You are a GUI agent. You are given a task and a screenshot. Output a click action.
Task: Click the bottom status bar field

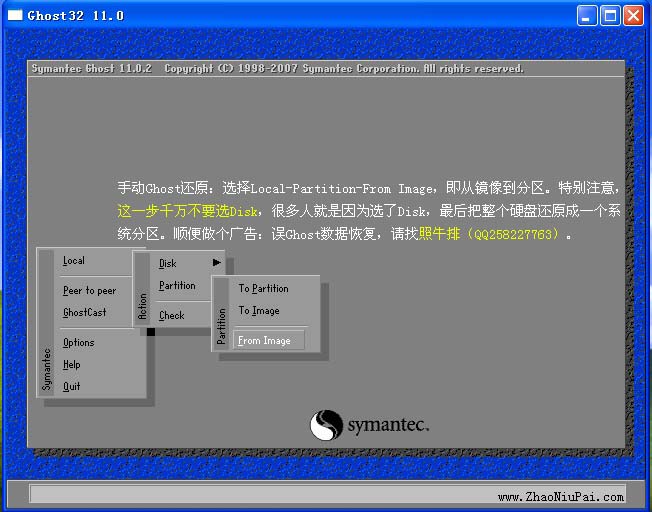coord(327,494)
